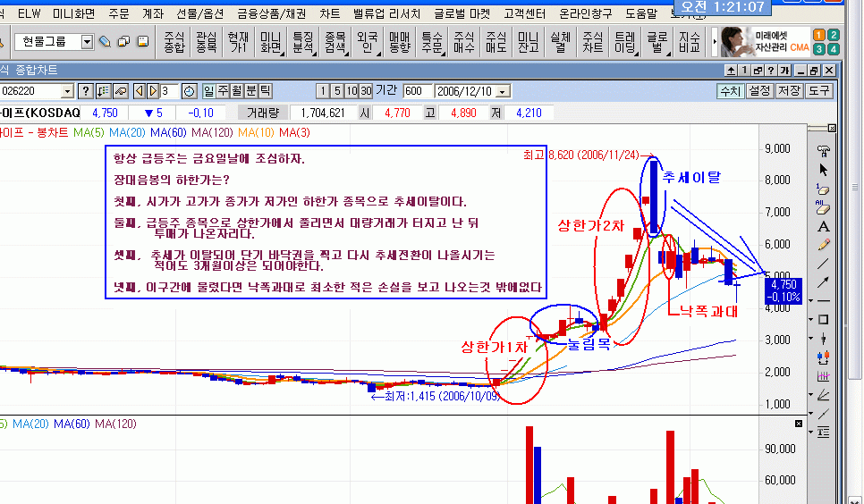This screenshot has width=864, height=504.
Task: Expand rectangle tool options arrow
Action: (811, 320)
